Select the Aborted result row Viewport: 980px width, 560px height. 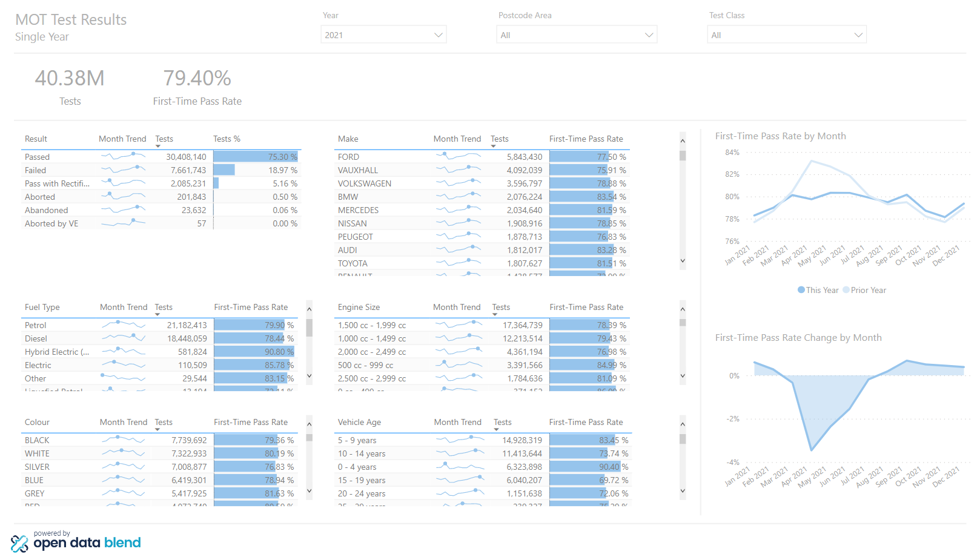point(161,197)
